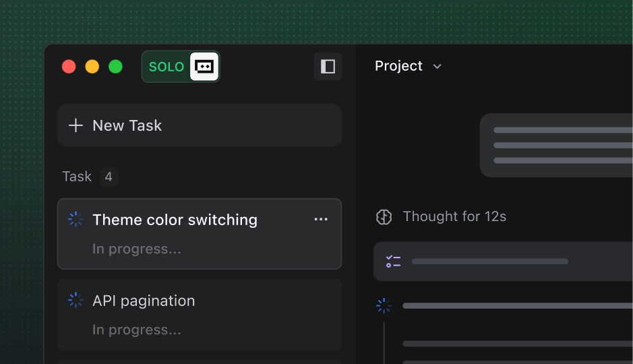The width and height of the screenshot is (633, 364).
Task: Click the green maximize window button
Action: 116,67
